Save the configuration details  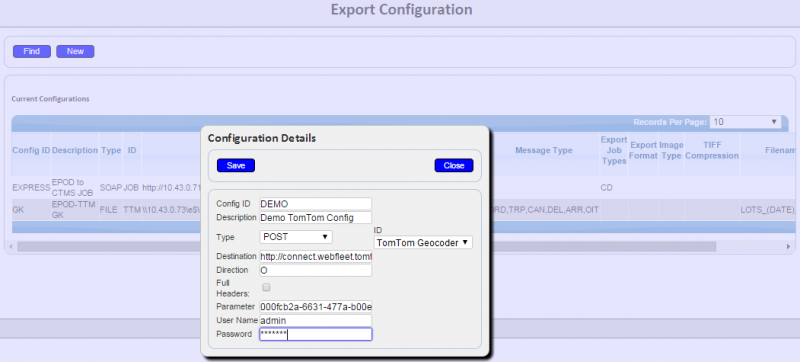pos(236,166)
